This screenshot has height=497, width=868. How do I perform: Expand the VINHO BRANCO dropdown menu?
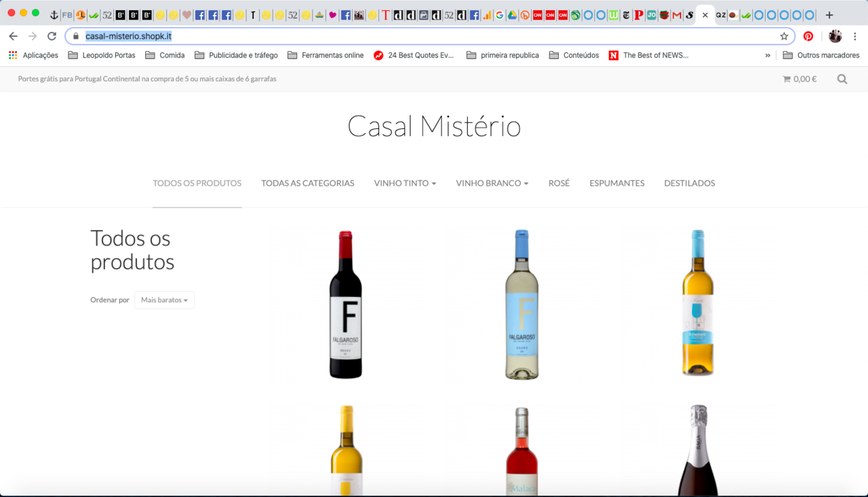point(492,183)
